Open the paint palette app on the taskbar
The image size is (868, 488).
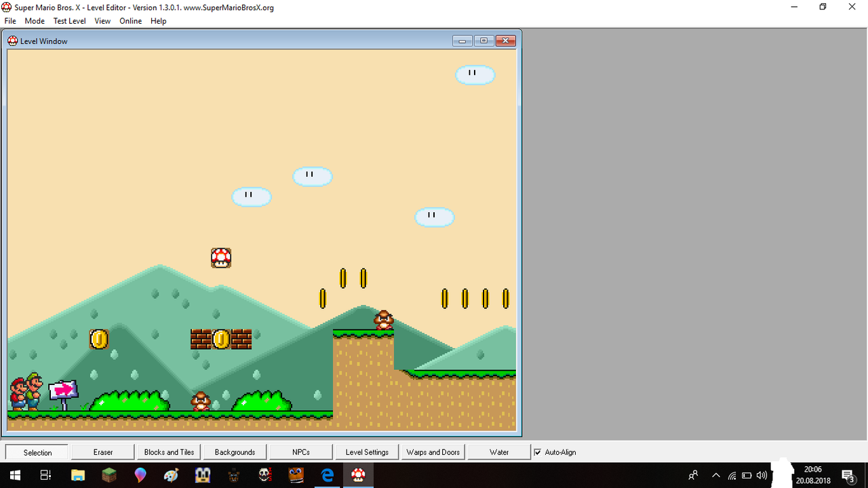(x=171, y=475)
